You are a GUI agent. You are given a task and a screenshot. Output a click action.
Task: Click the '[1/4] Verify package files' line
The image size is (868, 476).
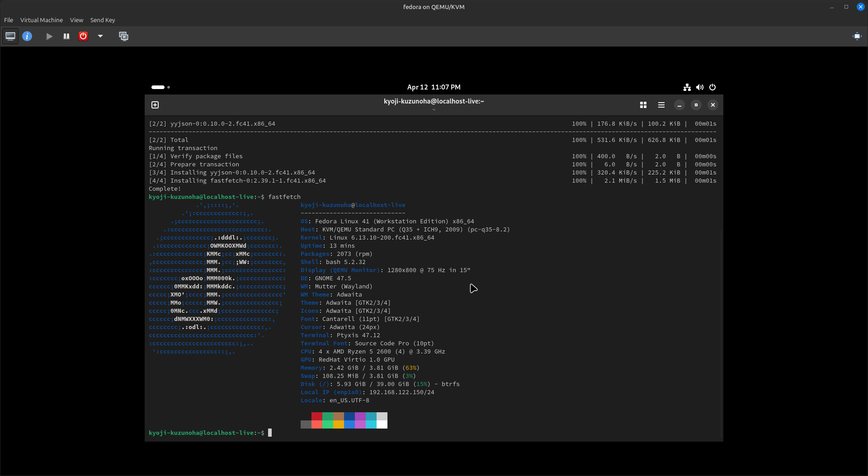coord(196,156)
